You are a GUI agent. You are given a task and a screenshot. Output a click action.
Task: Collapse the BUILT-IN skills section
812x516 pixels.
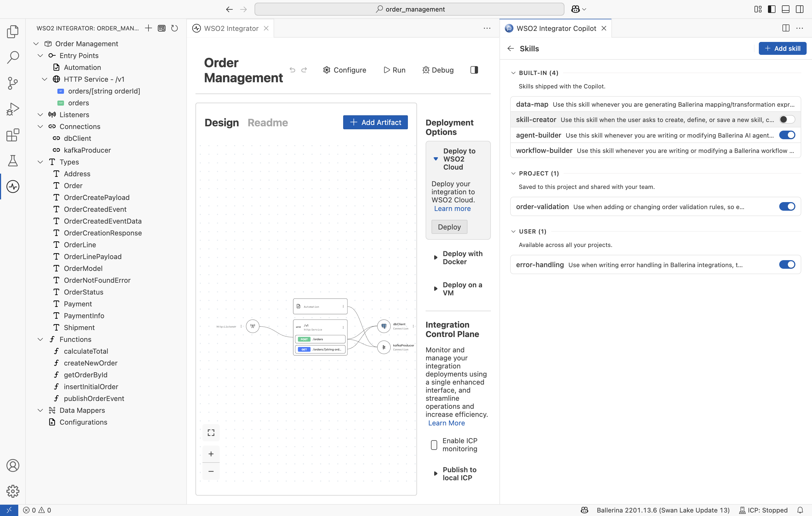click(x=513, y=73)
